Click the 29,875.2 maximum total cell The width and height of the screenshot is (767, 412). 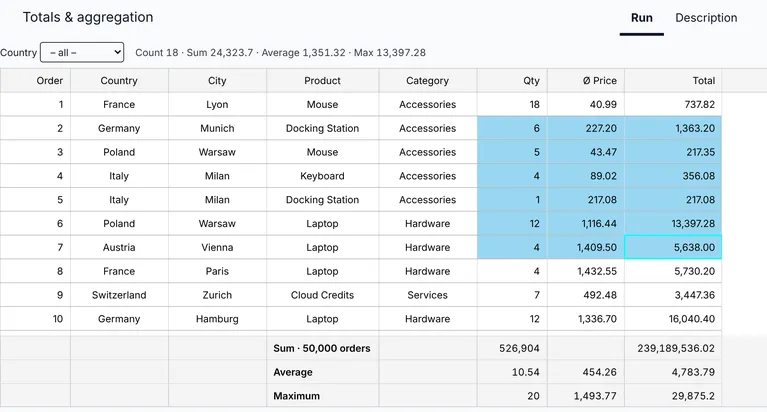pyautogui.click(x=673, y=396)
